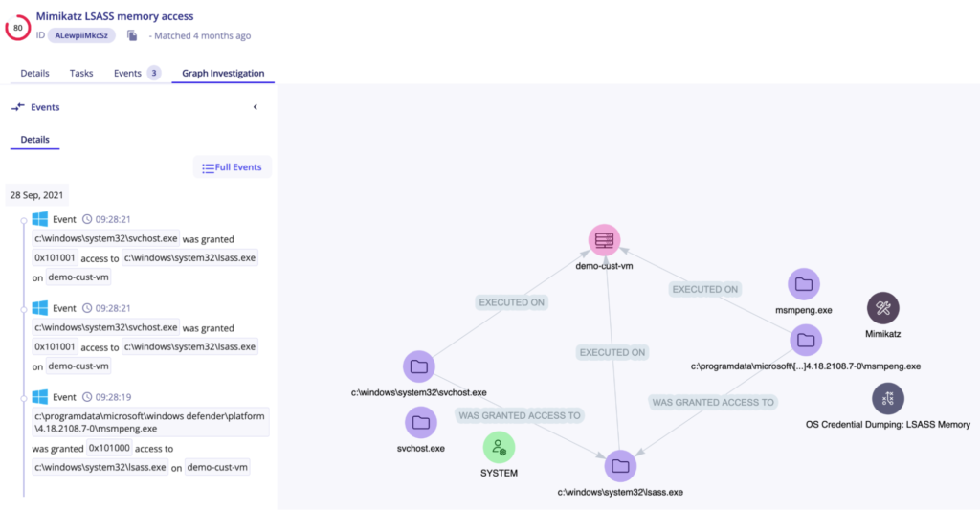Select the 0x101000 access value chip
Screen dimensions: 980x510
[x=109, y=448]
